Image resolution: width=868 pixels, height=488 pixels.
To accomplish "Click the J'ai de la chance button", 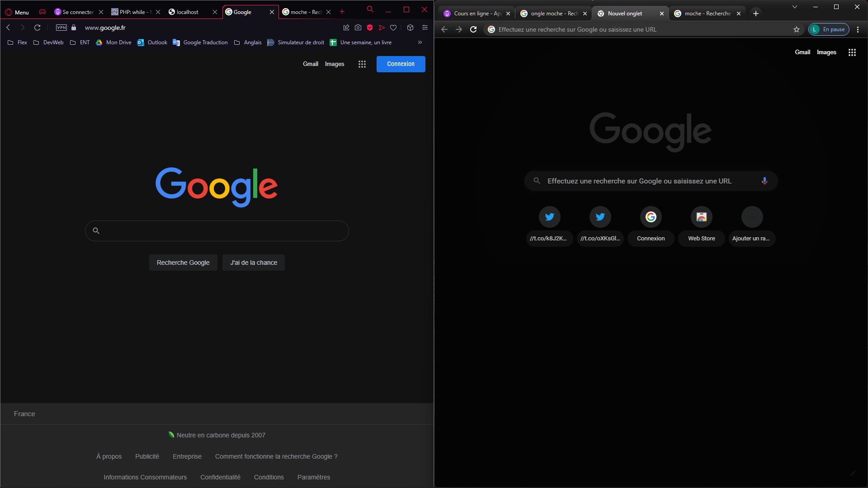I will [x=254, y=263].
